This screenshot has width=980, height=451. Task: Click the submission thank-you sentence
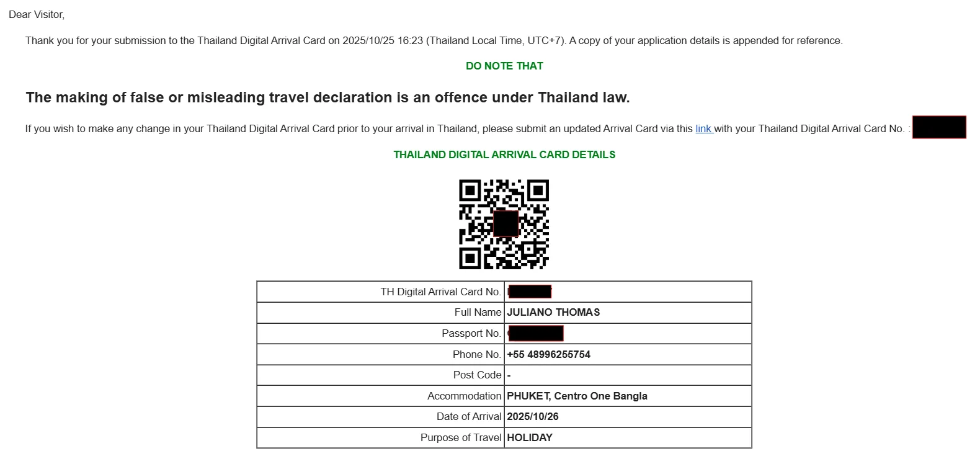pyautogui.click(x=434, y=41)
